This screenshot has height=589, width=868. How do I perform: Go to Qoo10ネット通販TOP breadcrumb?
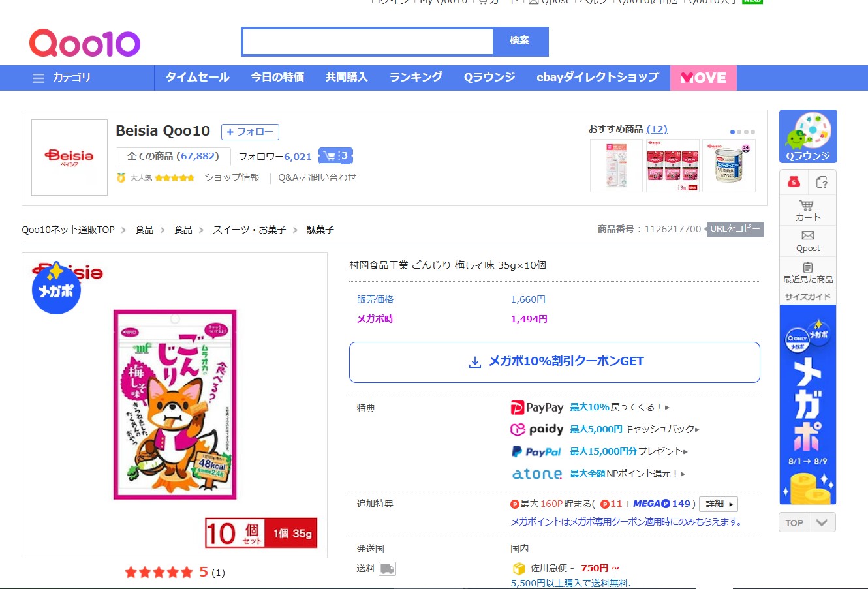click(x=68, y=230)
